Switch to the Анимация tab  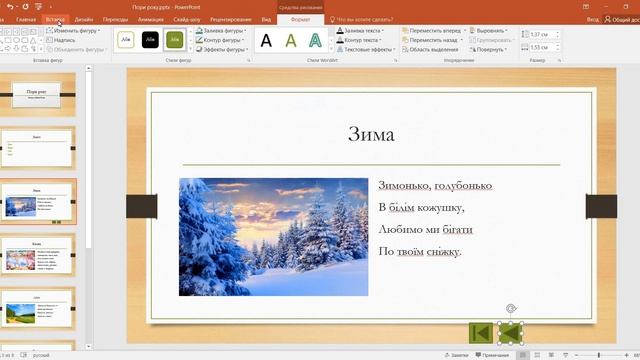151,20
